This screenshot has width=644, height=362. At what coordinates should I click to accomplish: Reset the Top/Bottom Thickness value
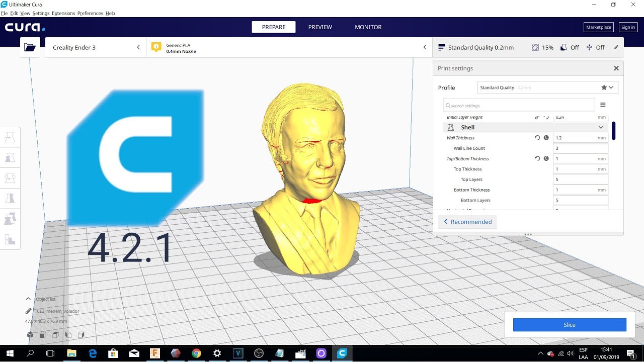[537, 158]
